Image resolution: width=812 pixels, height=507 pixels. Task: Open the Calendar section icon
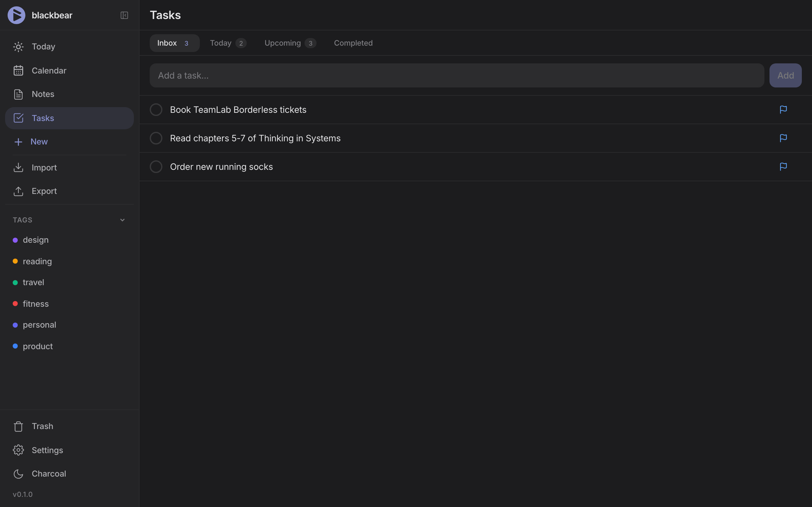click(x=18, y=70)
